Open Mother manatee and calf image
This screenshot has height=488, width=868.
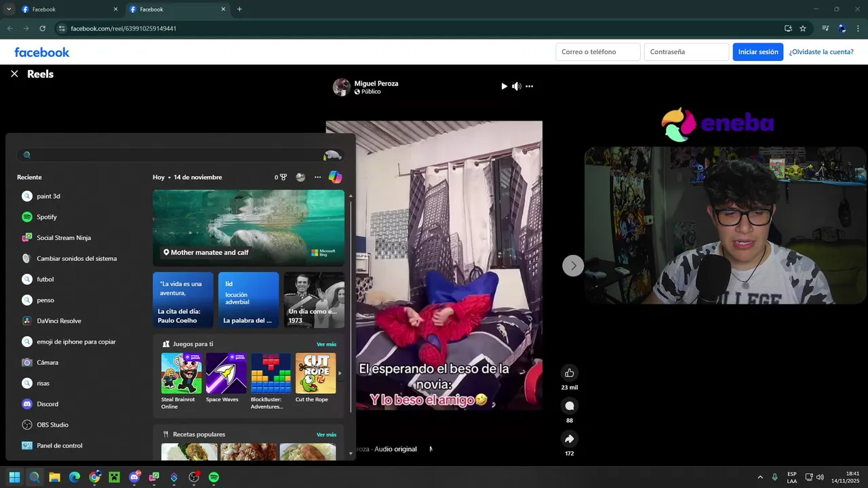[x=248, y=227]
